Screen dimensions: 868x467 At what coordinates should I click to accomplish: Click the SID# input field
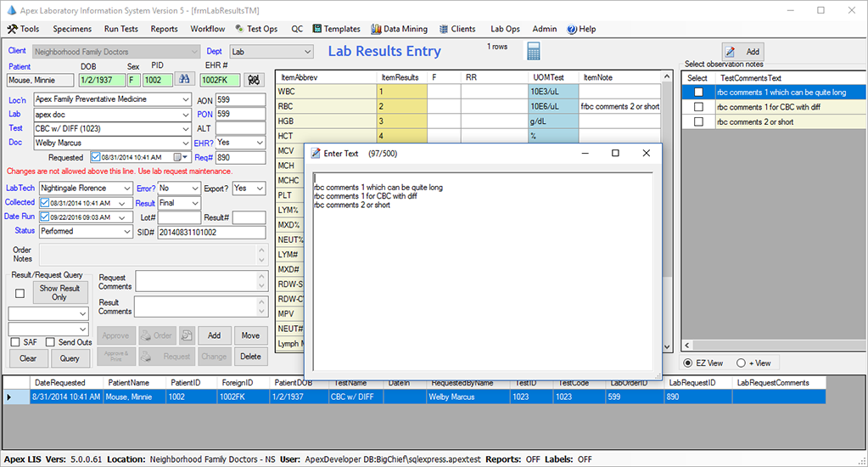coord(211,232)
